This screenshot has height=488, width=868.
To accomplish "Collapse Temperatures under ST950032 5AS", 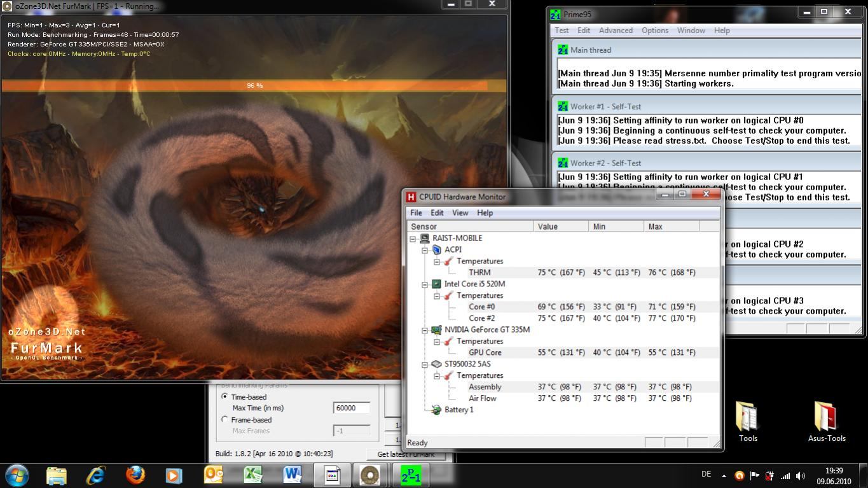I will [x=437, y=376].
